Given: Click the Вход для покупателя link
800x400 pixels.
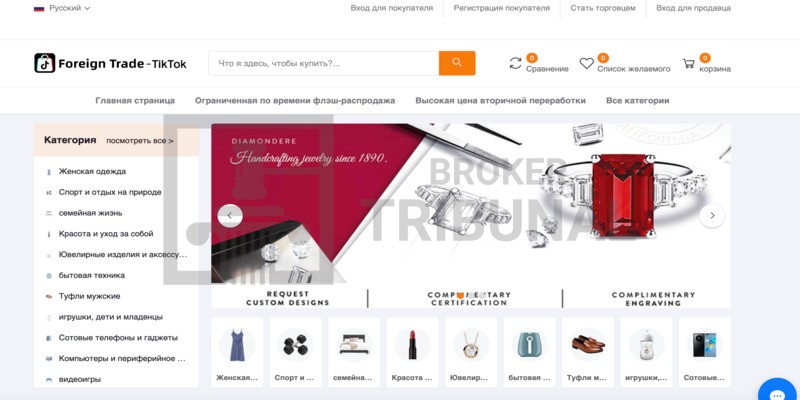Looking at the screenshot, I should pos(391,8).
